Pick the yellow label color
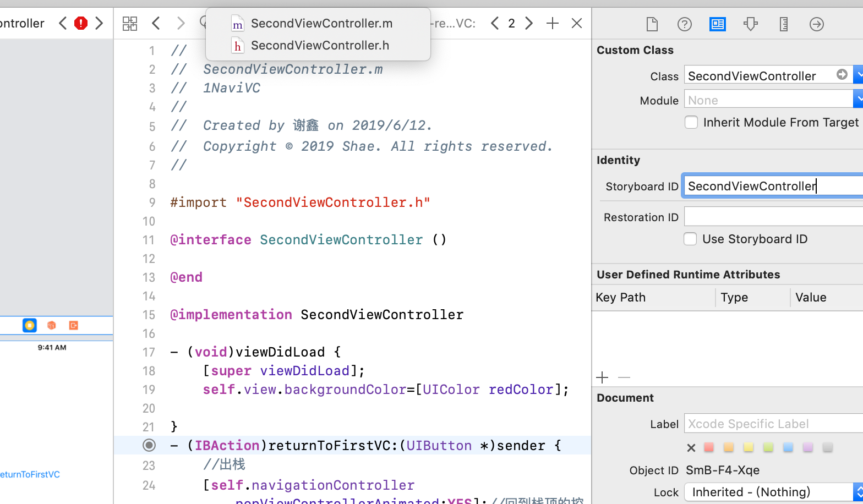The height and width of the screenshot is (504, 863). click(749, 447)
